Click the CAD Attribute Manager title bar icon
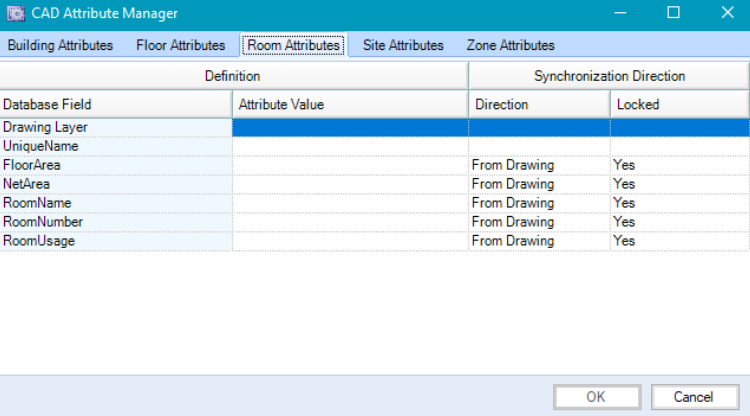This screenshot has height=416, width=750. tap(15, 13)
